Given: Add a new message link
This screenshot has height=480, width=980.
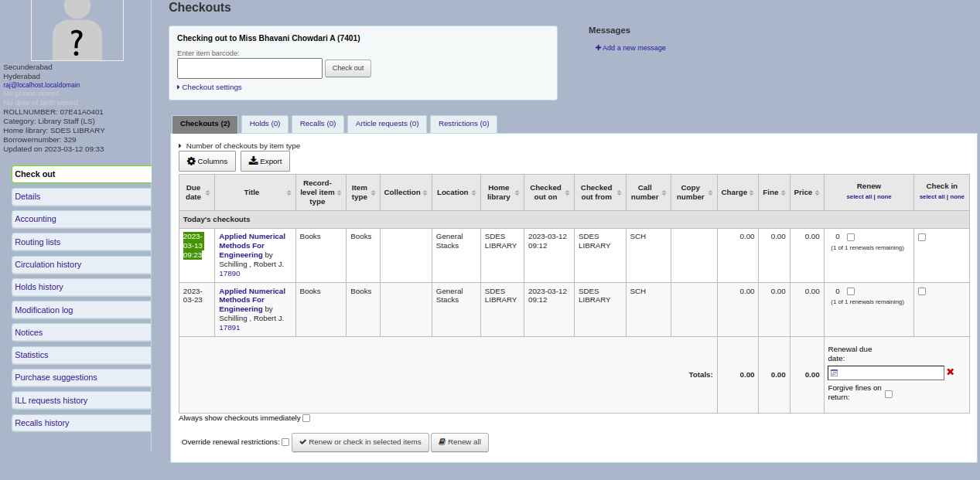Looking at the screenshot, I should 631,48.
